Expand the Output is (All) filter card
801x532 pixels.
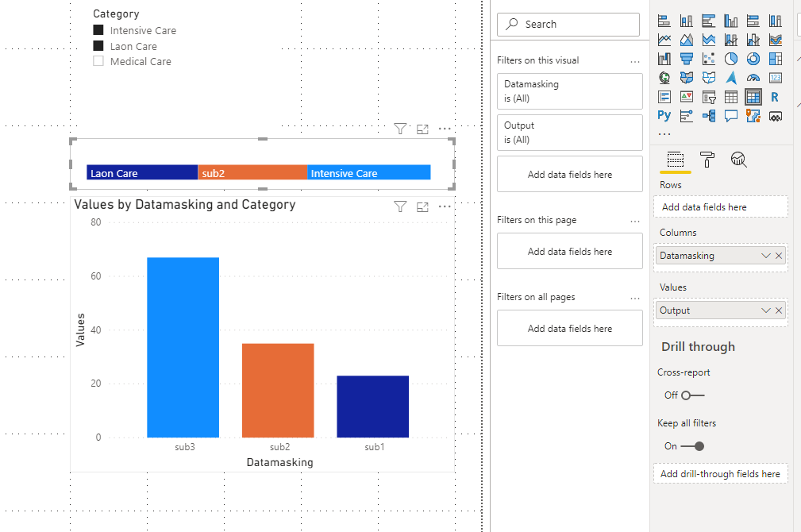coord(569,133)
